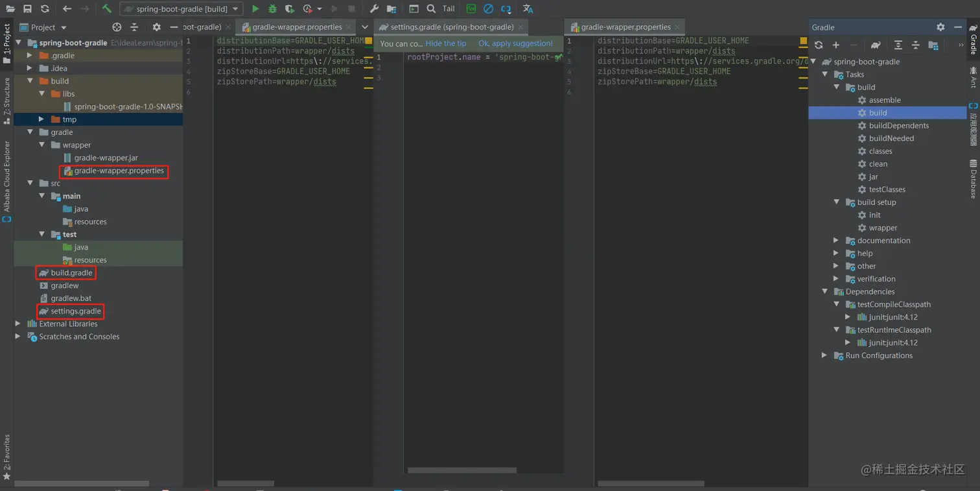Expand all nodes in the Gradle panel toolbar
Viewport: 980px width, 491px height.
click(898, 45)
